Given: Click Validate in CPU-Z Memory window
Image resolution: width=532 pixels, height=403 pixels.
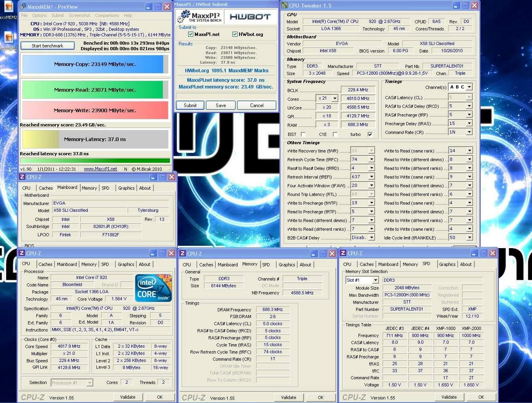Looking at the screenshot, I should [x=289, y=397].
